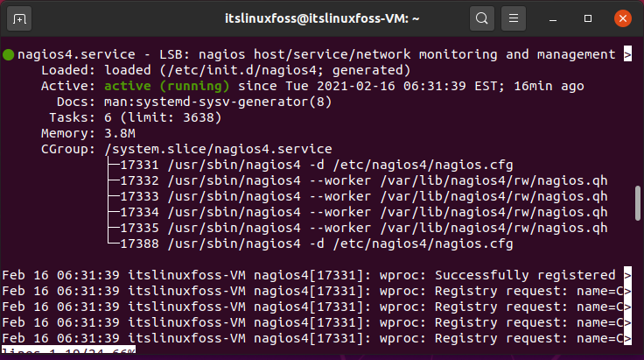Screen dimensions: 644x360
Task: Maximize the terminal window
Action: coord(588,19)
